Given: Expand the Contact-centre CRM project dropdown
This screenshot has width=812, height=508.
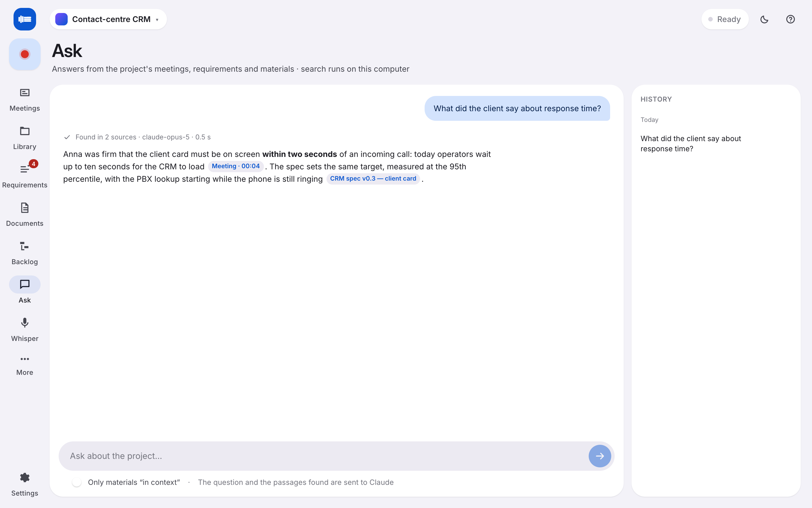Looking at the screenshot, I should 108,19.
